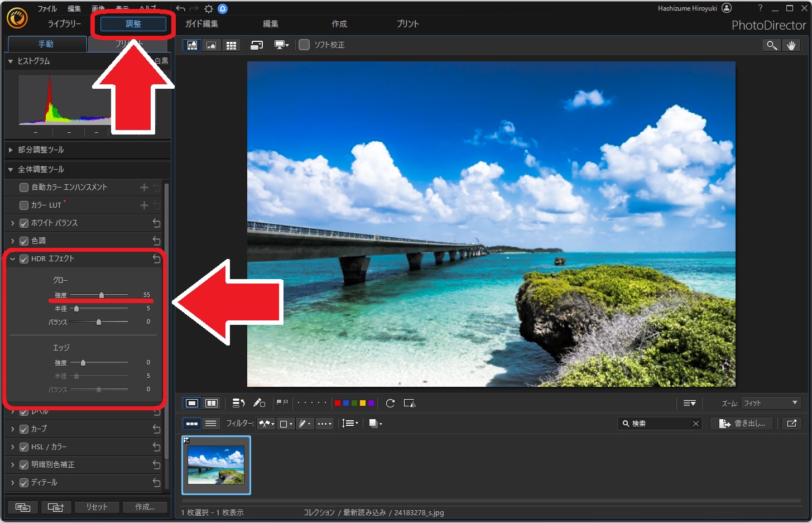
Task: Enable the ソフト校正 checkbox
Action: (x=304, y=45)
